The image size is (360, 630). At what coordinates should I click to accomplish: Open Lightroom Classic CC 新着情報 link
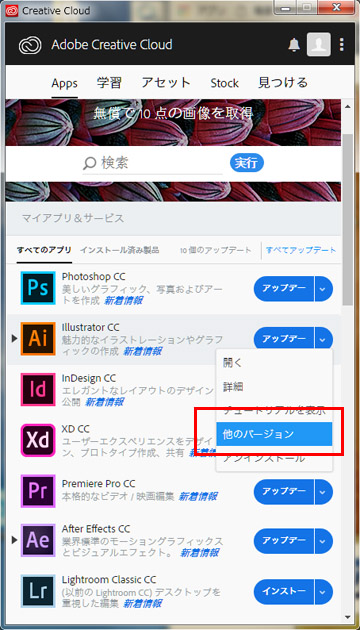pyautogui.click(x=142, y=603)
